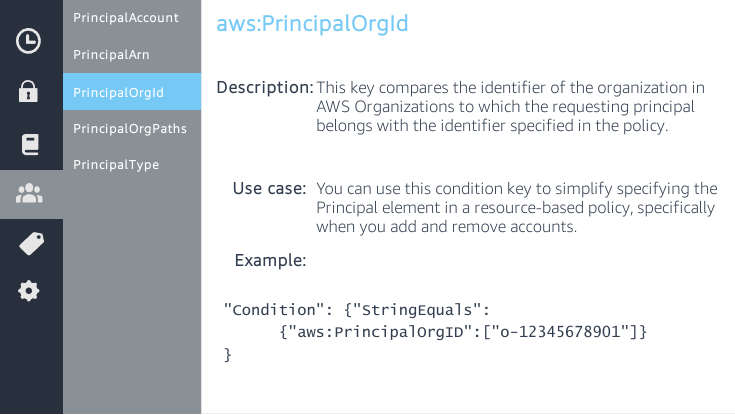Click the people group icon
Screen dimensions: 735x415
pos(29,194)
